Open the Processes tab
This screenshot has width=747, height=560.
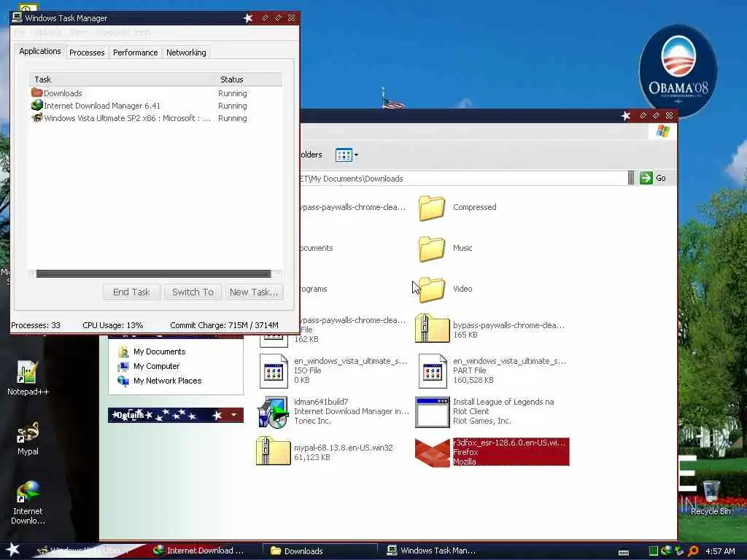pos(87,52)
